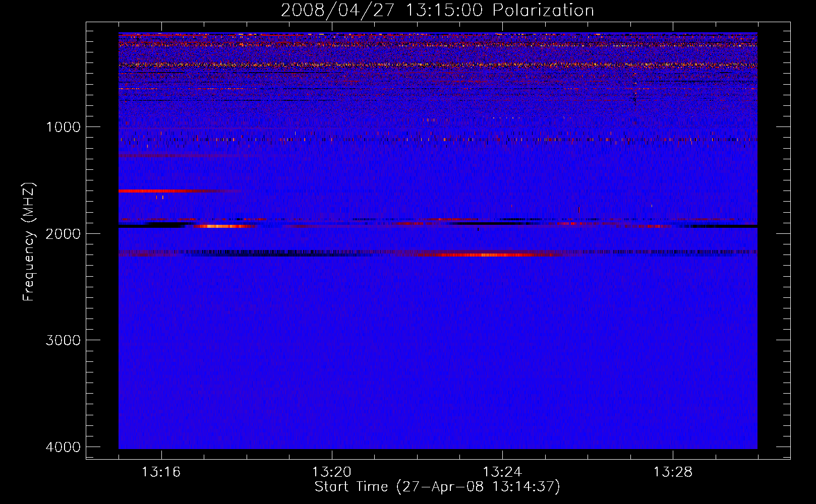The image size is (816, 504).
Task: Click the 13:28 time tick label
Action: point(673,472)
